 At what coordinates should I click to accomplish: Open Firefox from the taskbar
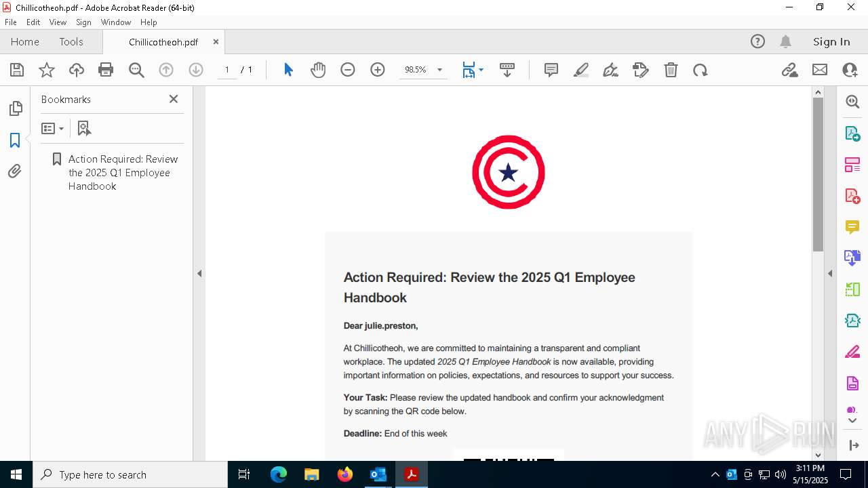(x=345, y=474)
